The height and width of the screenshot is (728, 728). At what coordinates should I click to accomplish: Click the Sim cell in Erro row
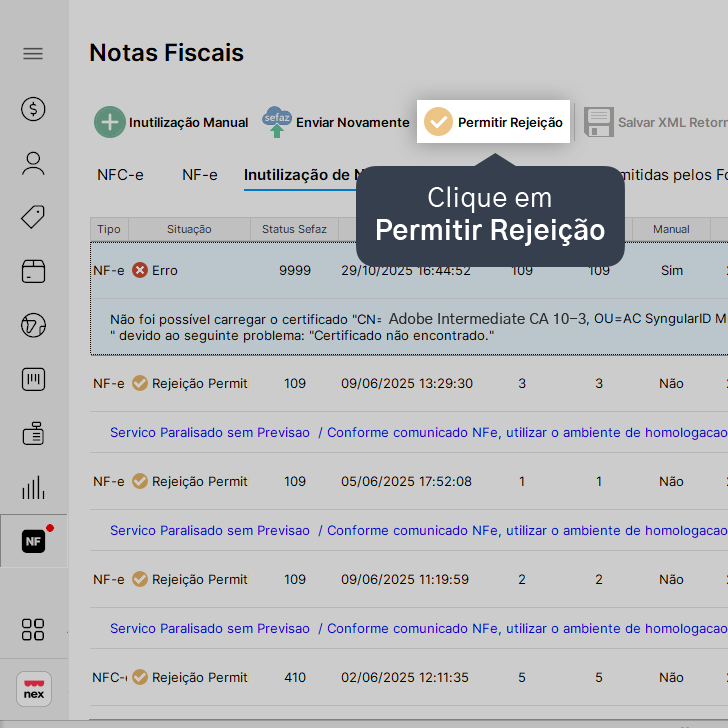coord(672,271)
